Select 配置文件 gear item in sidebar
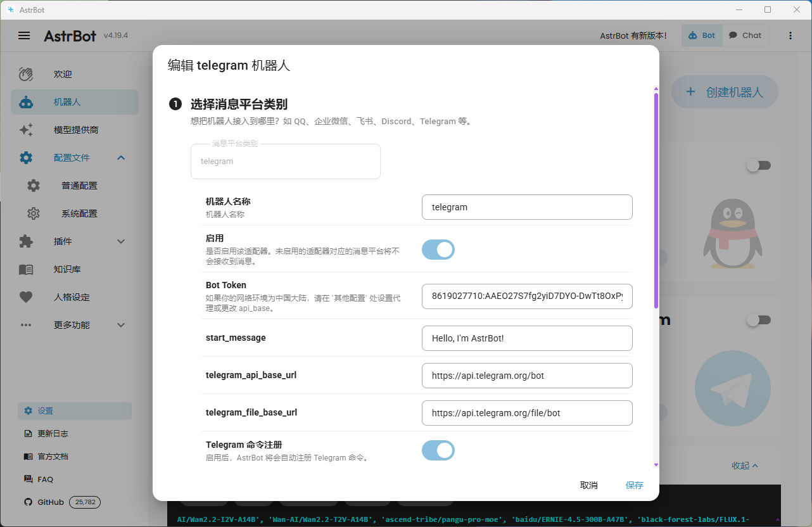The height and width of the screenshot is (527, 812). coord(75,158)
